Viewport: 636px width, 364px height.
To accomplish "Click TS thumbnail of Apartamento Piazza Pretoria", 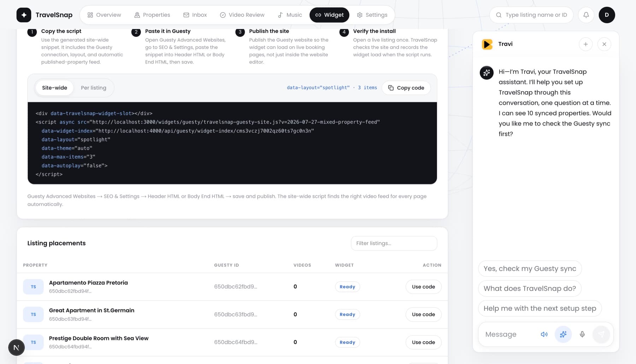I will [x=33, y=287].
